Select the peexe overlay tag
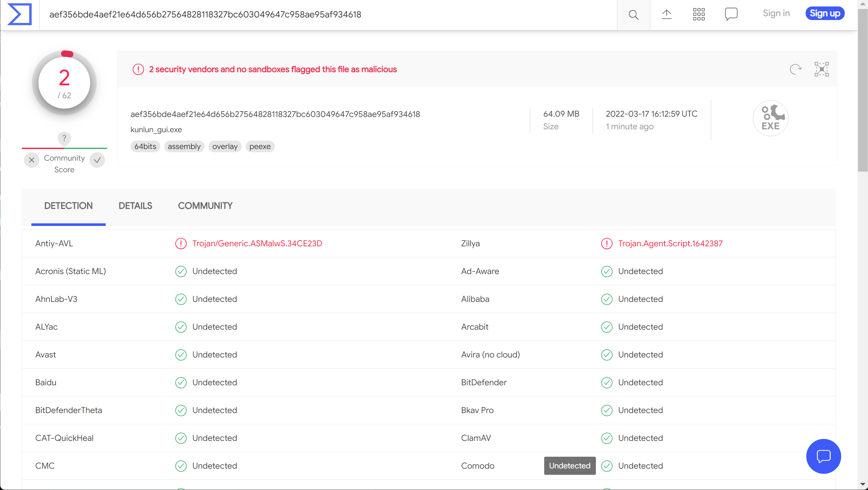Screen dimensions: 868x490 tap(259, 146)
